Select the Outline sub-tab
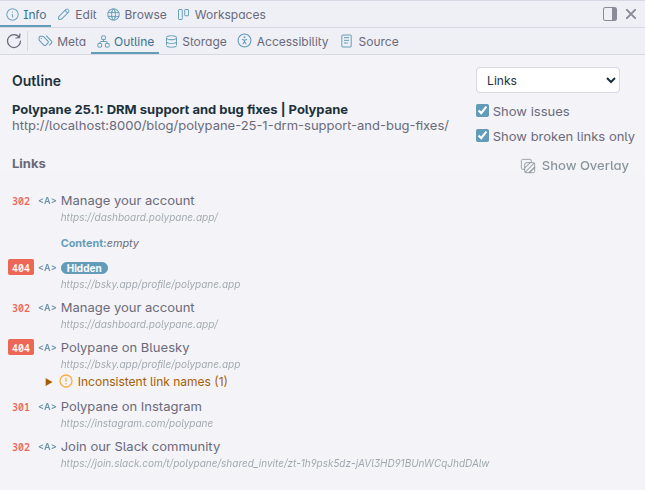Viewport: 645px width, 490px height. point(125,42)
